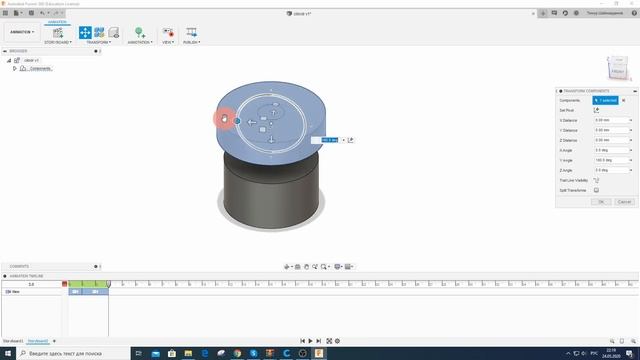Click the Auto Explode icon

(x=99, y=32)
